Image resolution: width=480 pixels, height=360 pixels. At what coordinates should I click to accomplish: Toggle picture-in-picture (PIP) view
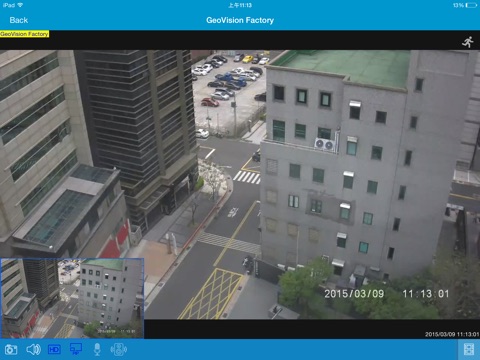76,349
